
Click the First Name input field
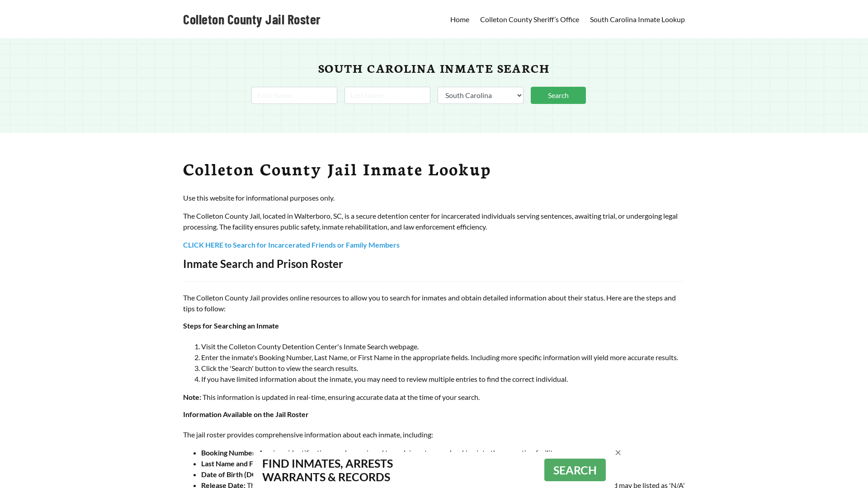pos(294,95)
